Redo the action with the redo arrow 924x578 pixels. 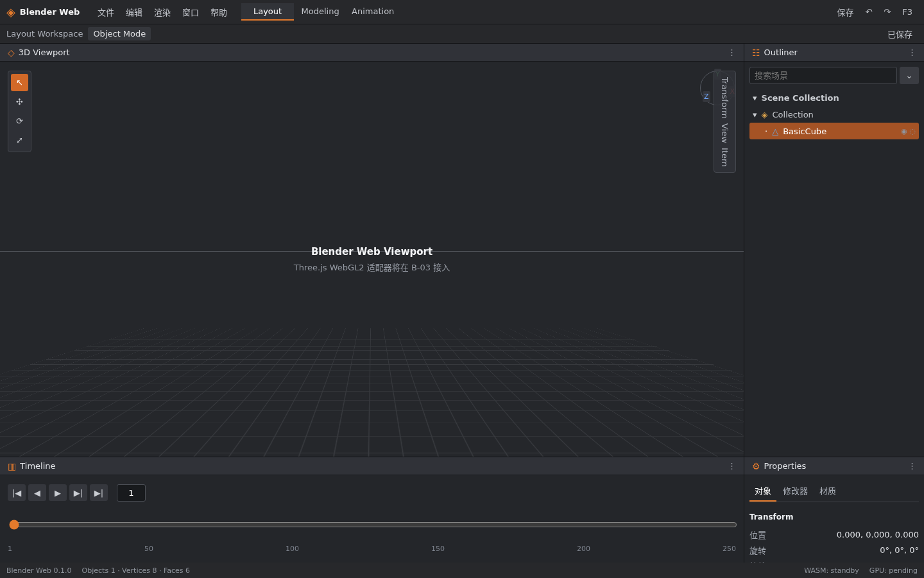[x=887, y=12]
